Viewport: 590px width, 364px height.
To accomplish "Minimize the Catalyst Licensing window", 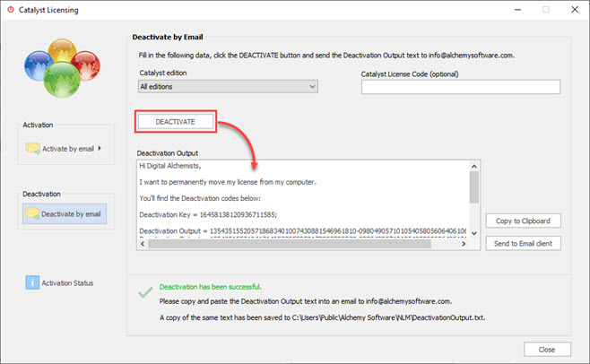I will (x=517, y=10).
